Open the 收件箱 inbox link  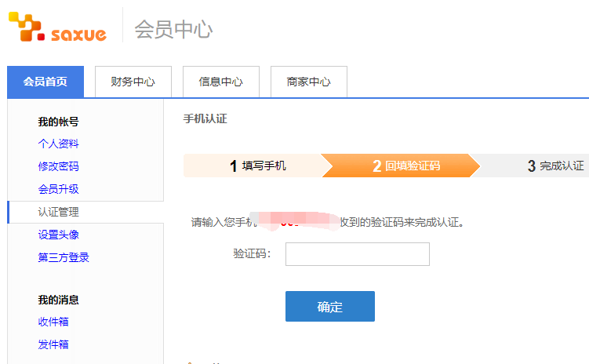tap(53, 322)
